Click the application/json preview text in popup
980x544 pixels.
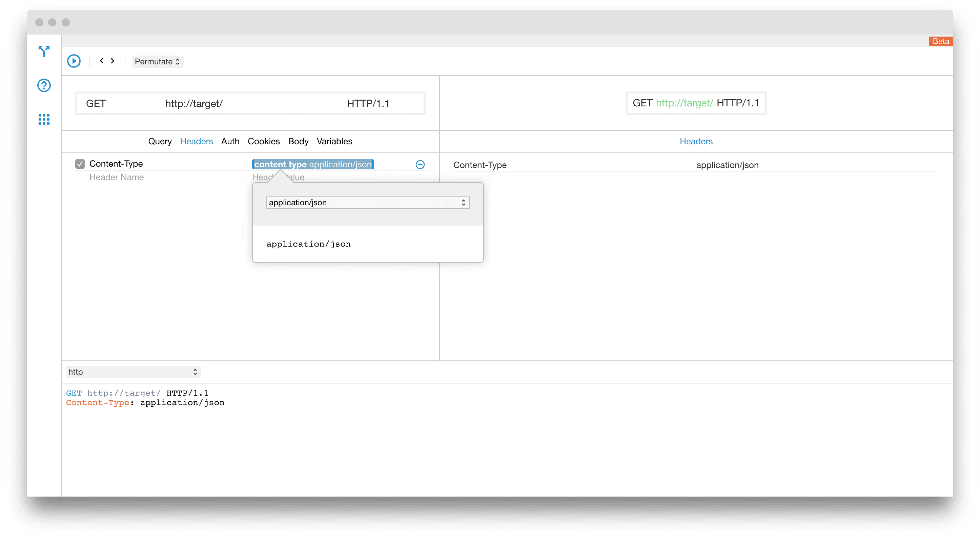[308, 244]
